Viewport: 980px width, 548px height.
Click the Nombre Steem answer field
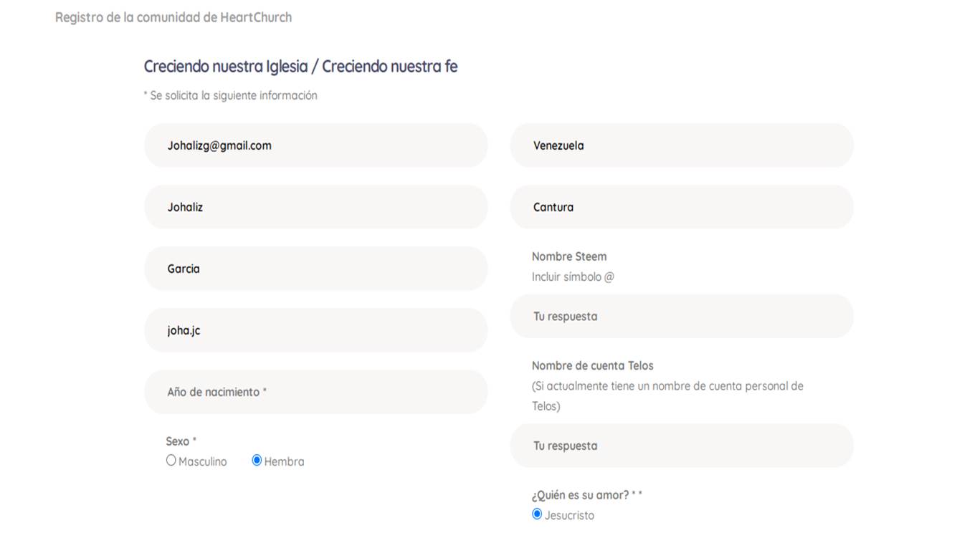[682, 316]
